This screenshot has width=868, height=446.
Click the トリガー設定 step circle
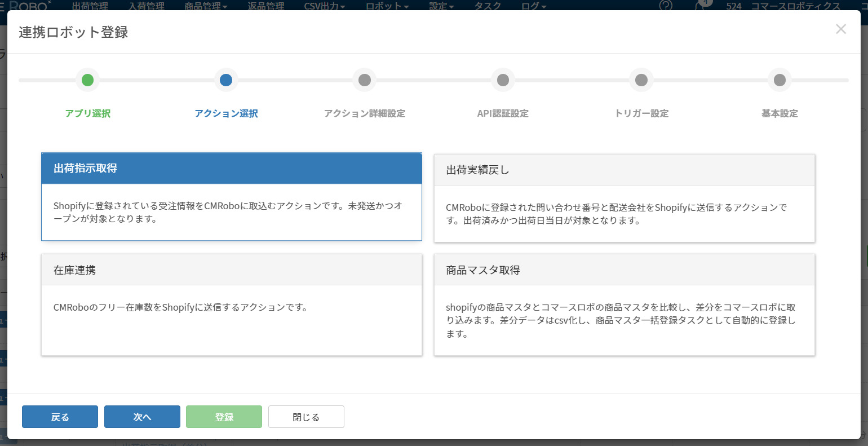[x=641, y=80]
